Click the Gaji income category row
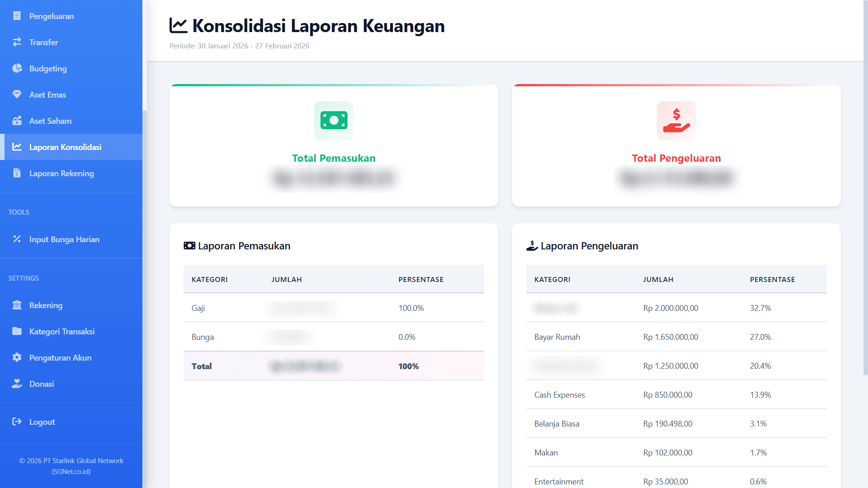Screen dimensions: 868x488 [x=333, y=308]
